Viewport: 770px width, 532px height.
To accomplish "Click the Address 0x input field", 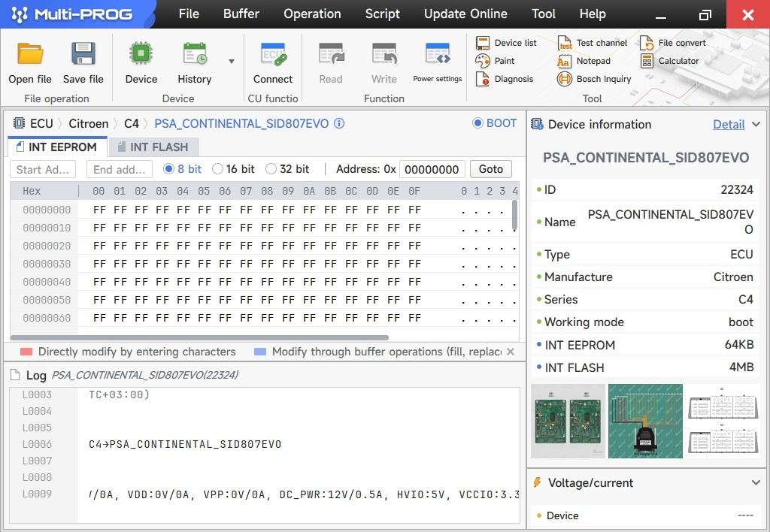I will [x=432, y=169].
